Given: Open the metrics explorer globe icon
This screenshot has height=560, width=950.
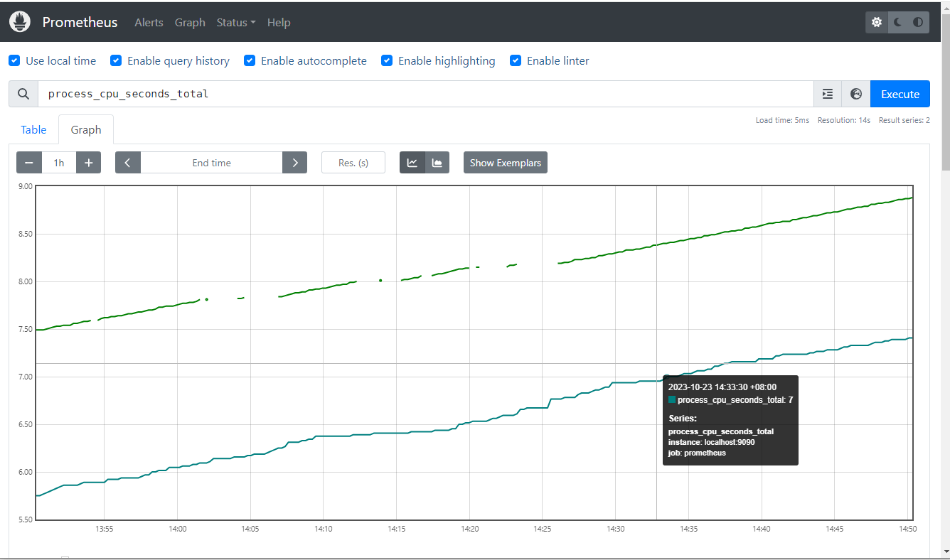Looking at the screenshot, I should click(x=856, y=94).
